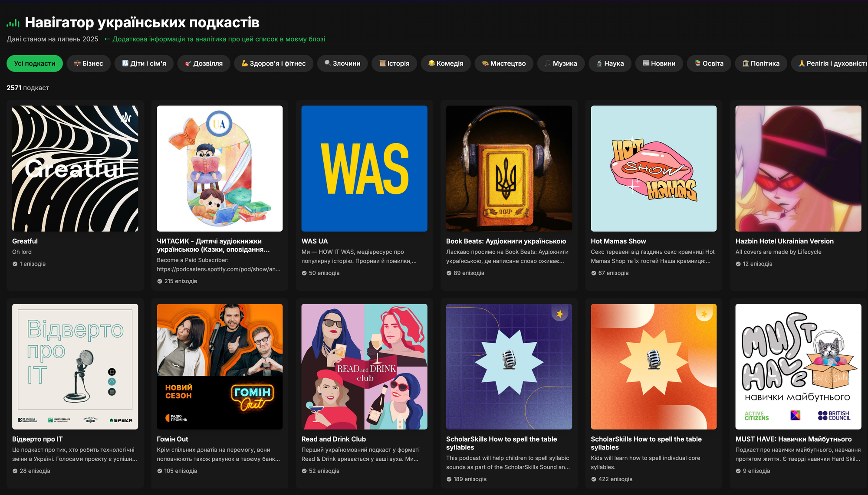Open the blog analytics link
868x495 pixels.
[x=214, y=39]
